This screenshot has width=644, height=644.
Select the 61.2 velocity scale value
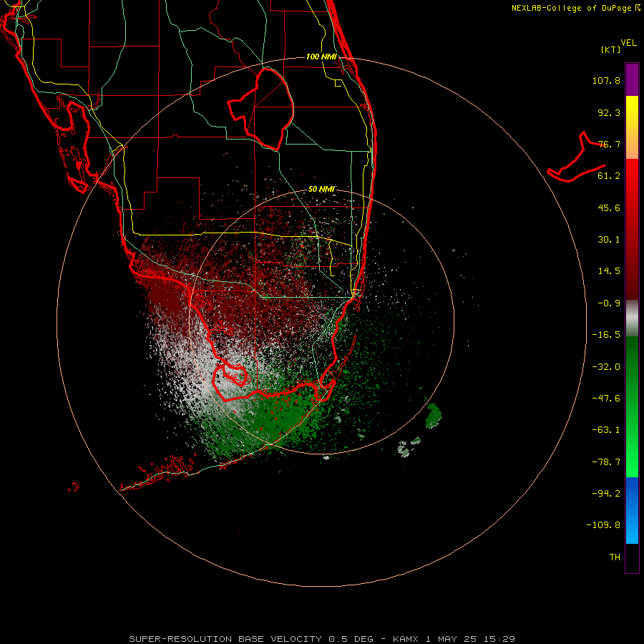click(609, 176)
